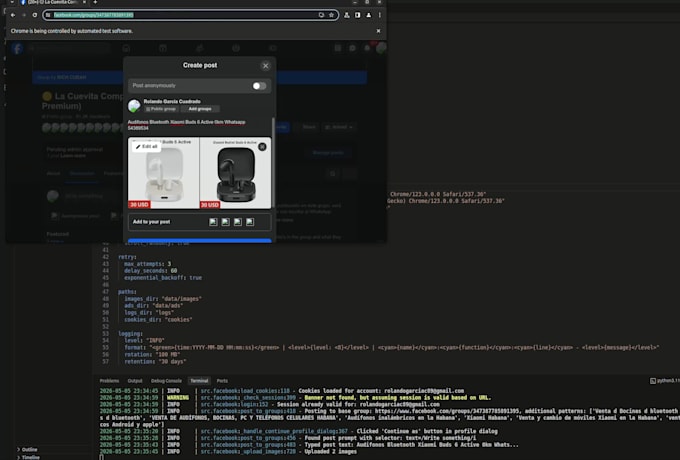Click 'Cookies loaded for account' log line

pyautogui.click(x=281, y=391)
